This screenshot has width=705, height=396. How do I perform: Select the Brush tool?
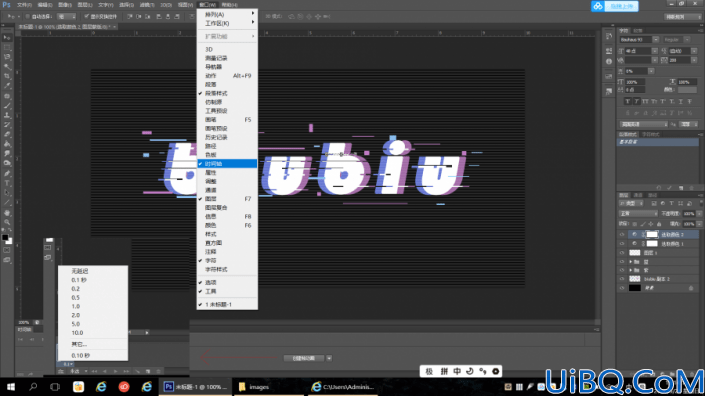[x=7, y=106]
